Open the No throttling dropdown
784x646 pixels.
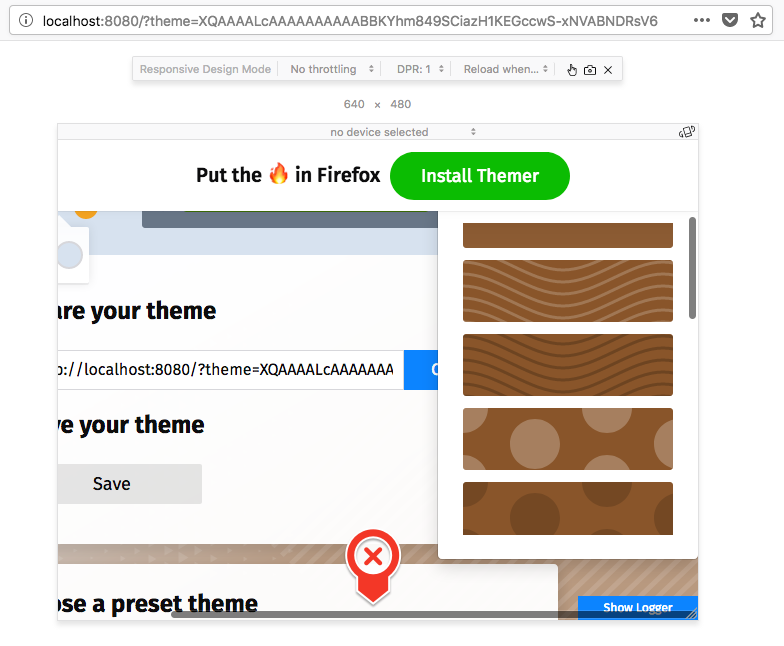click(332, 69)
